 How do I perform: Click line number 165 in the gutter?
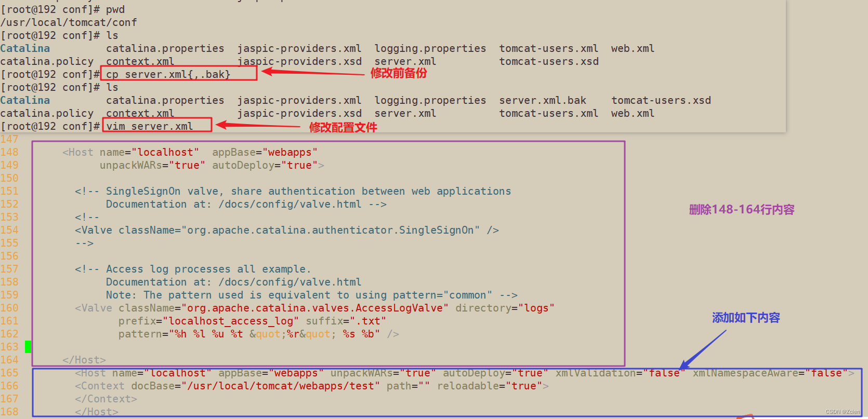tap(9, 373)
